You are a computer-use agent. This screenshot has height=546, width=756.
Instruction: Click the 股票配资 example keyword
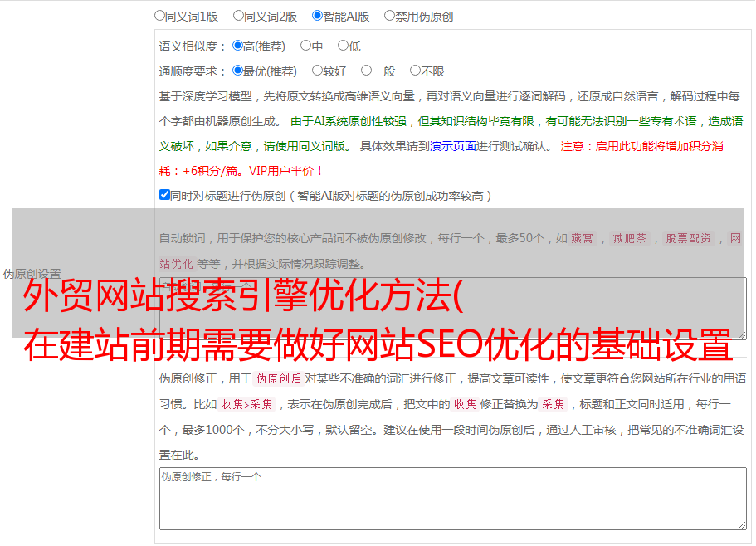click(689, 238)
